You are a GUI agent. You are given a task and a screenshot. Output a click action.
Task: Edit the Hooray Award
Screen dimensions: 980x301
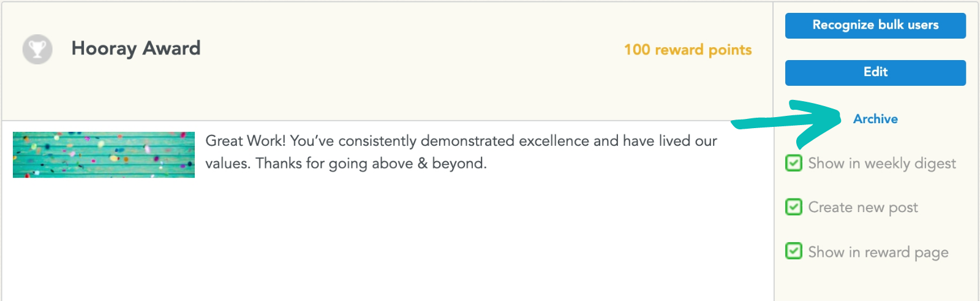(x=875, y=72)
